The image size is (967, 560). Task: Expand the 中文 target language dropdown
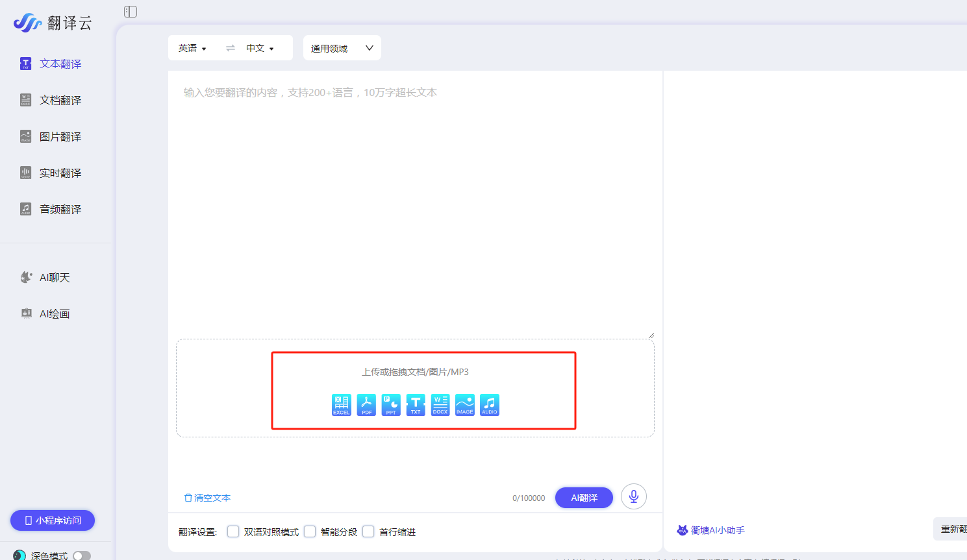click(260, 48)
